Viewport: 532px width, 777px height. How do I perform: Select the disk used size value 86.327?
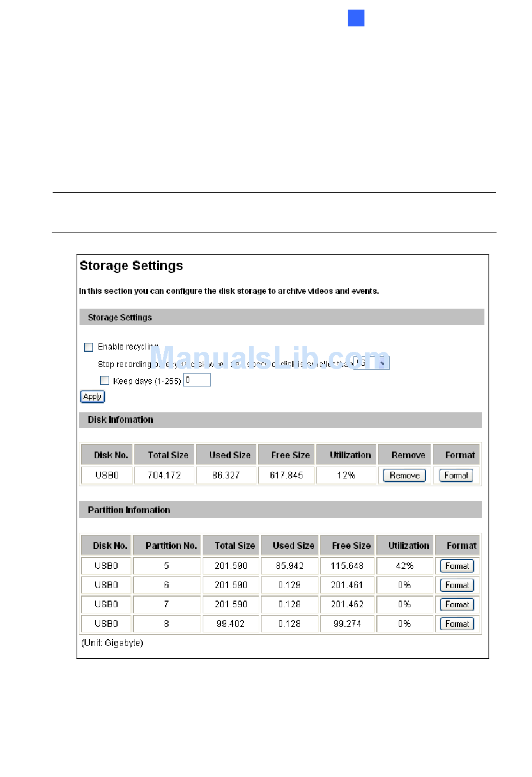(226, 475)
